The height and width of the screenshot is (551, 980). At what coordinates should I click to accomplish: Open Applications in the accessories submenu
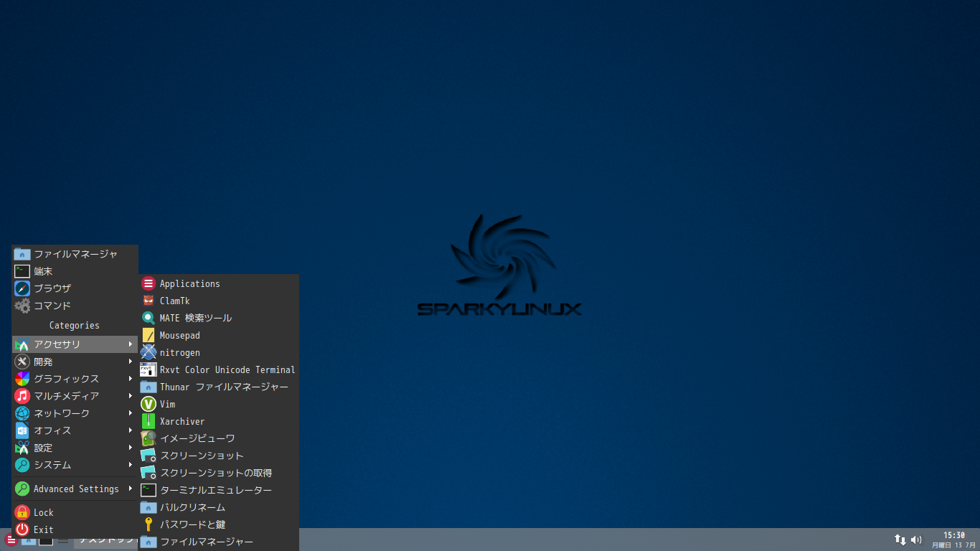pos(219,284)
